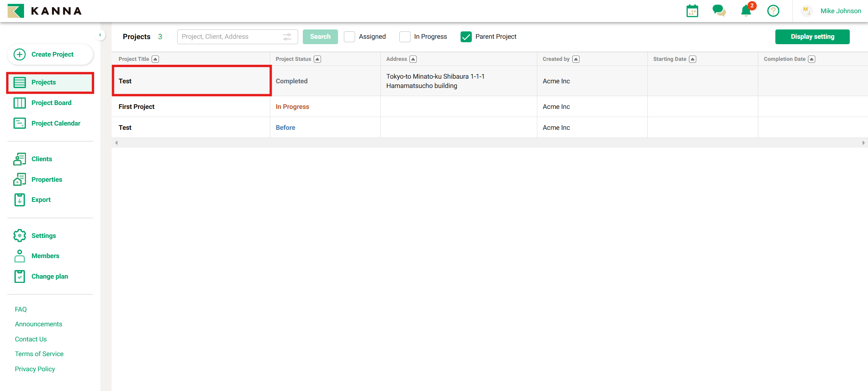Collapse the left sidebar chevron
868x391 pixels.
pos(100,35)
